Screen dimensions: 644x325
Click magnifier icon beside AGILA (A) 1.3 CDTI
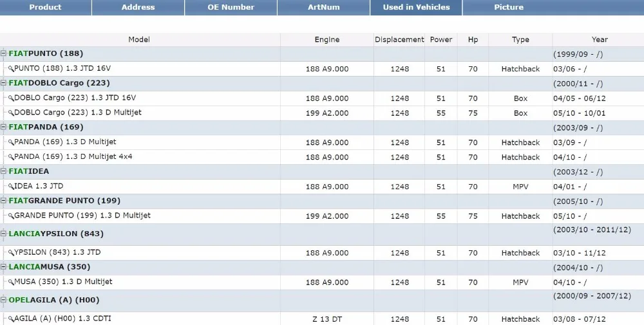click(11, 319)
